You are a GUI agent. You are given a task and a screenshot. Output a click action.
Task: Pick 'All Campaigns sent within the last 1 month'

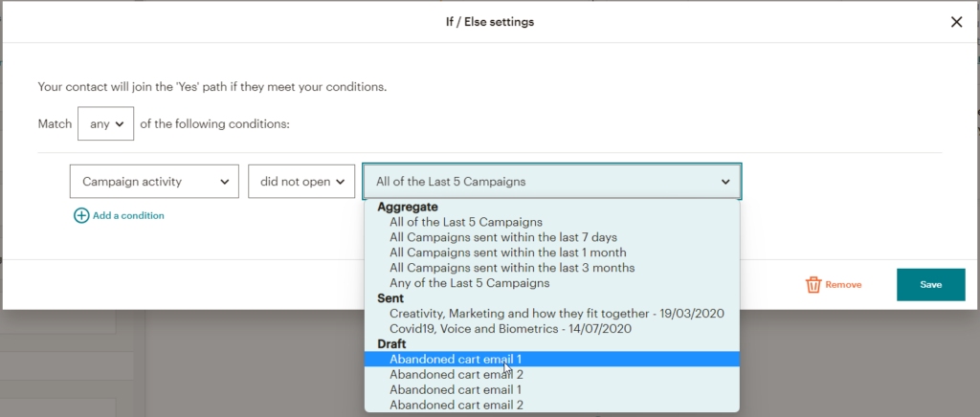click(507, 252)
